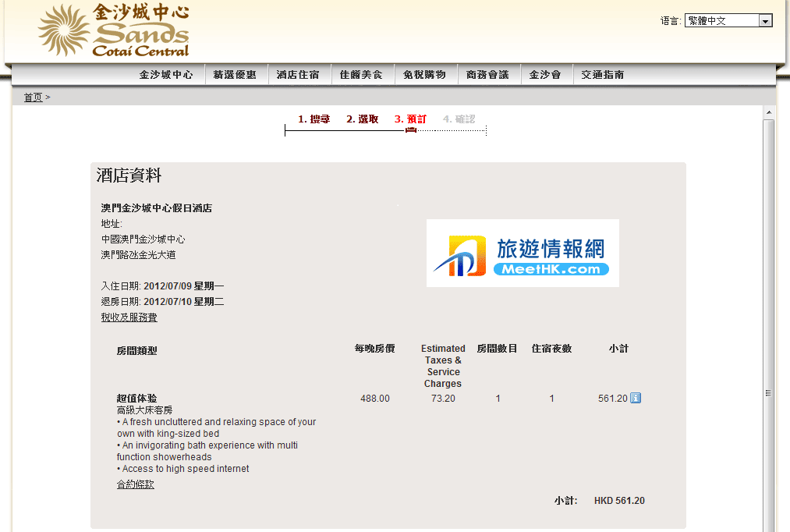Open the 佳餚美食 navigation item

point(361,75)
